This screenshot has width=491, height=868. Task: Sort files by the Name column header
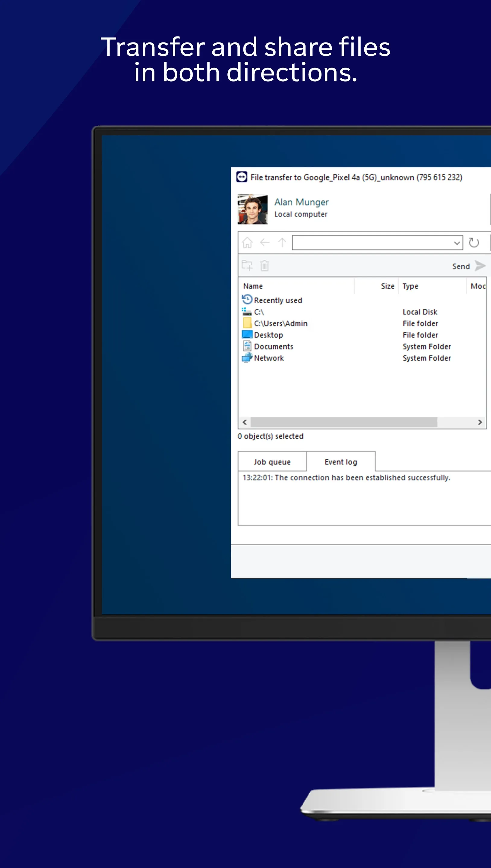pyautogui.click(x=253, y=286)
